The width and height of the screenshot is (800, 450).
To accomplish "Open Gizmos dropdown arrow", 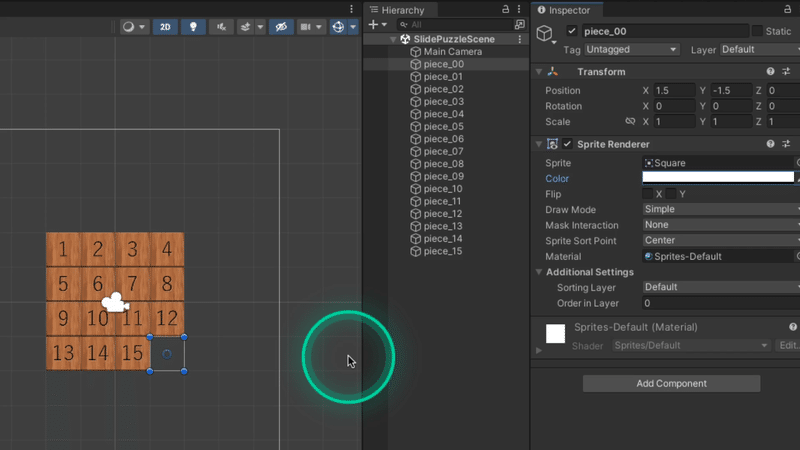I will [353, 27].
